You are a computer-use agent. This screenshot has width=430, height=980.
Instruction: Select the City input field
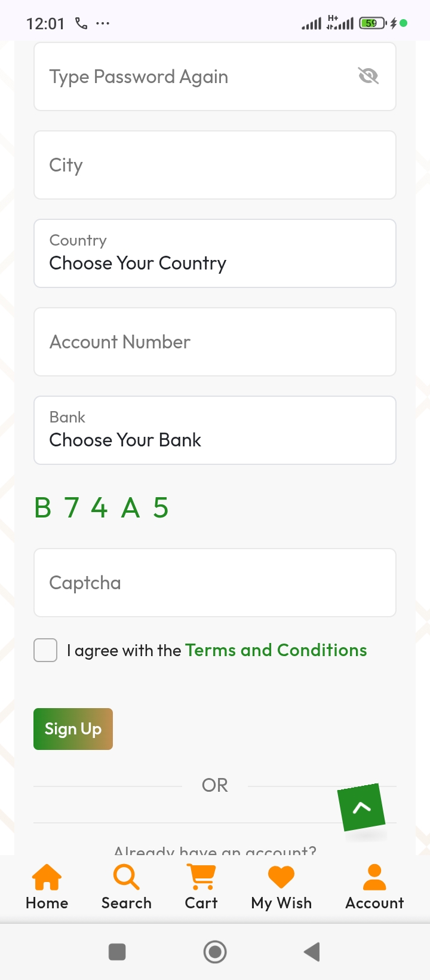click(215, 165)
